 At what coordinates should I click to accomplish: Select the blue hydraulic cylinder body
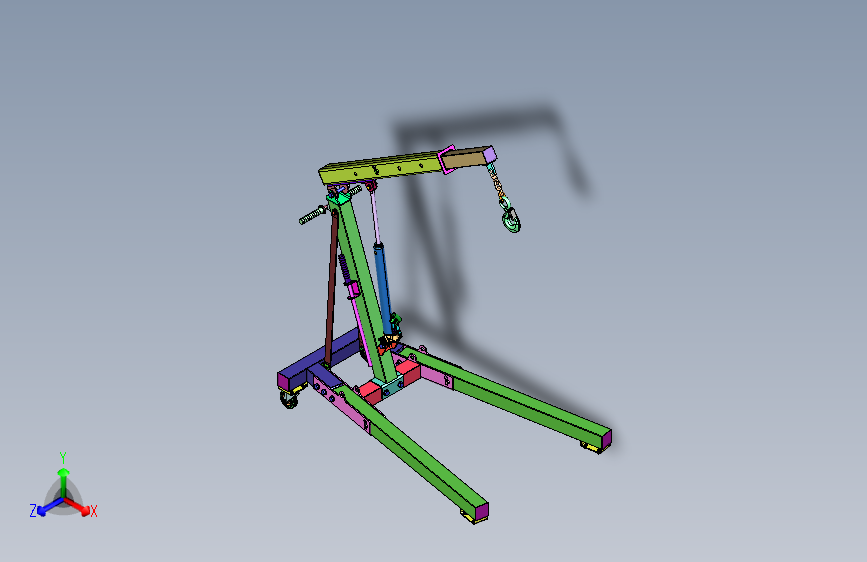383,289
